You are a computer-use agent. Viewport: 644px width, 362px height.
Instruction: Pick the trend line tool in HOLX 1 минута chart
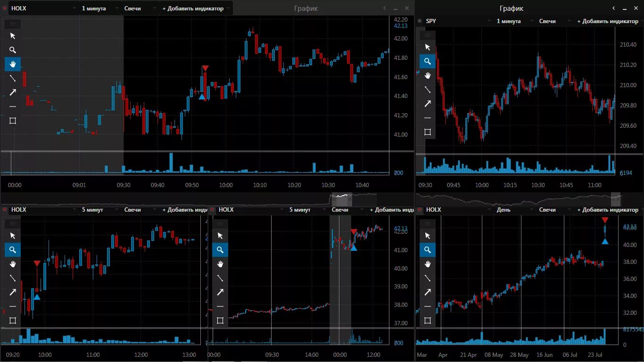pyautogui.click(x=13, y=78)
